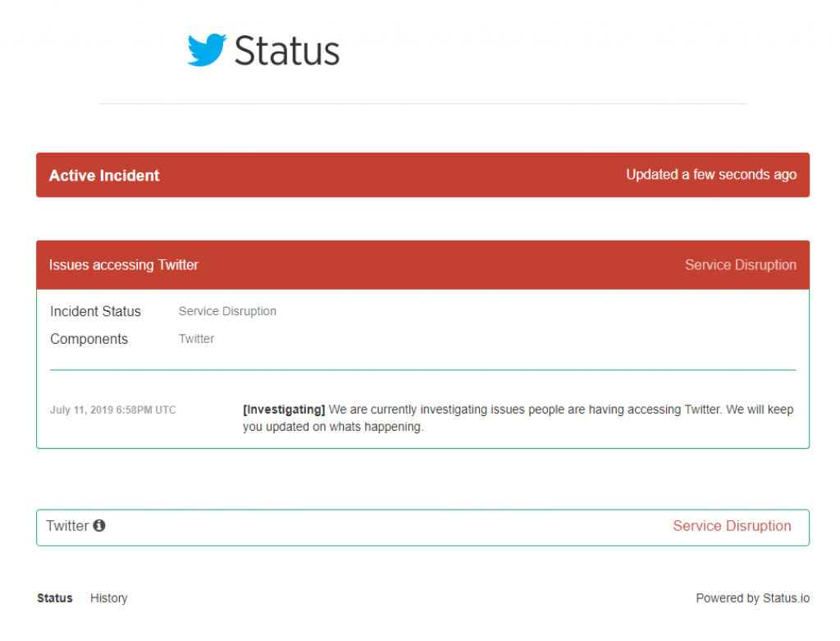The image size is (840, 641).
Task: Click the Incident Status label
Action: pyautogui.click(x=95, y=311)
